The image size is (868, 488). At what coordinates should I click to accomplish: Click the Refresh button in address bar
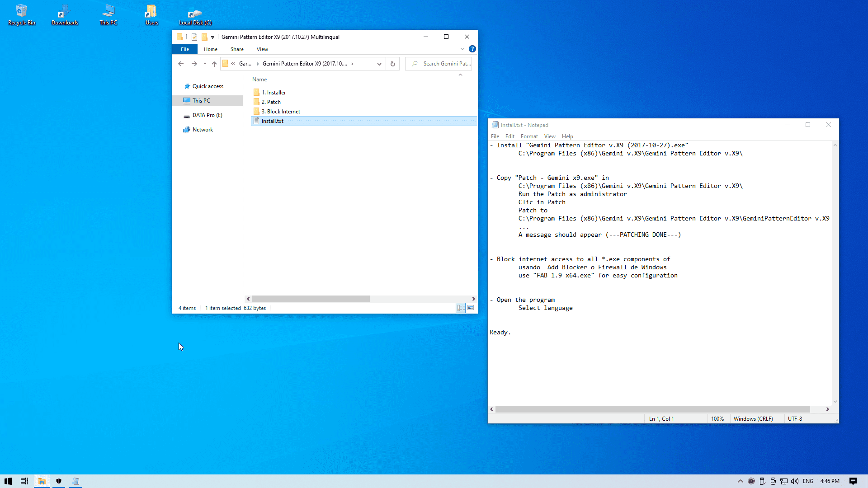(392, 64)
